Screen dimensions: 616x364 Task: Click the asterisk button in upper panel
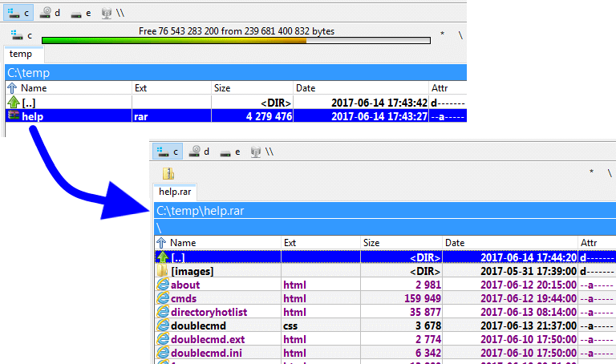pyautogui.click(x=441, y=35)
